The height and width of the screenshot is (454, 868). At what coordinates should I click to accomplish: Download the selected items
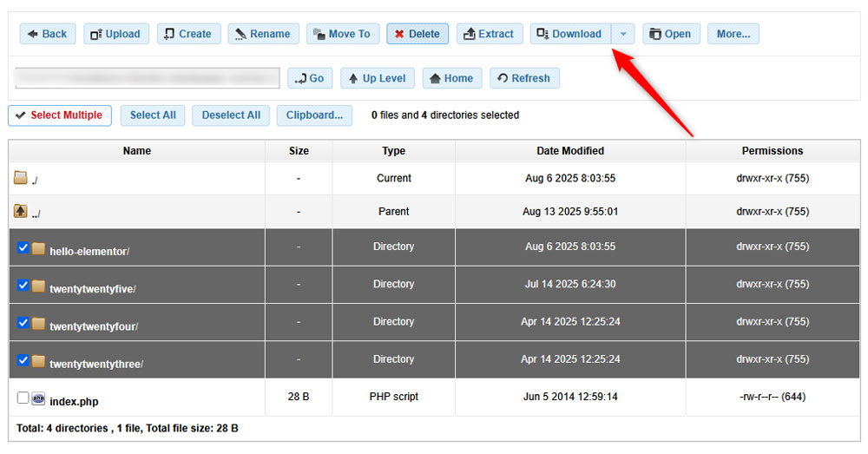(x=570, y=34)
